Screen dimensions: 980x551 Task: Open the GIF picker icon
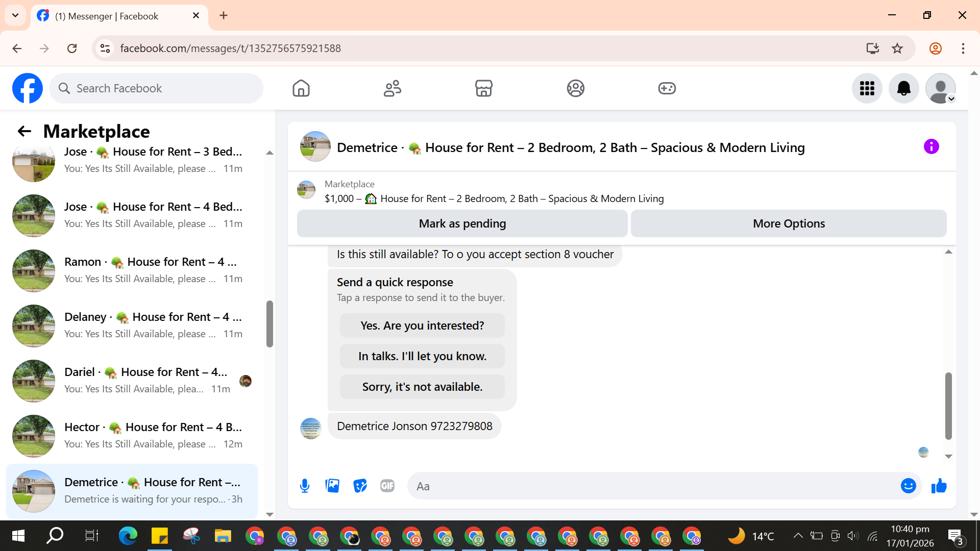point(387,486)
